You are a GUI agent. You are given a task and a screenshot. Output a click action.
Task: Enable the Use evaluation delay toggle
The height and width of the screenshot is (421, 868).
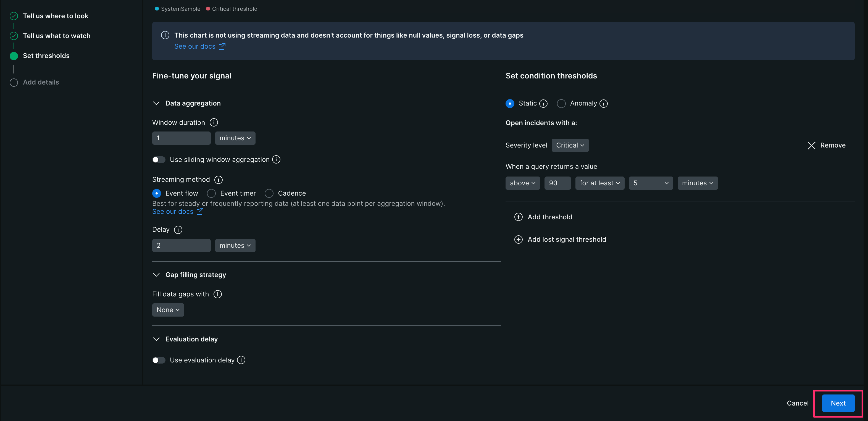159,360
